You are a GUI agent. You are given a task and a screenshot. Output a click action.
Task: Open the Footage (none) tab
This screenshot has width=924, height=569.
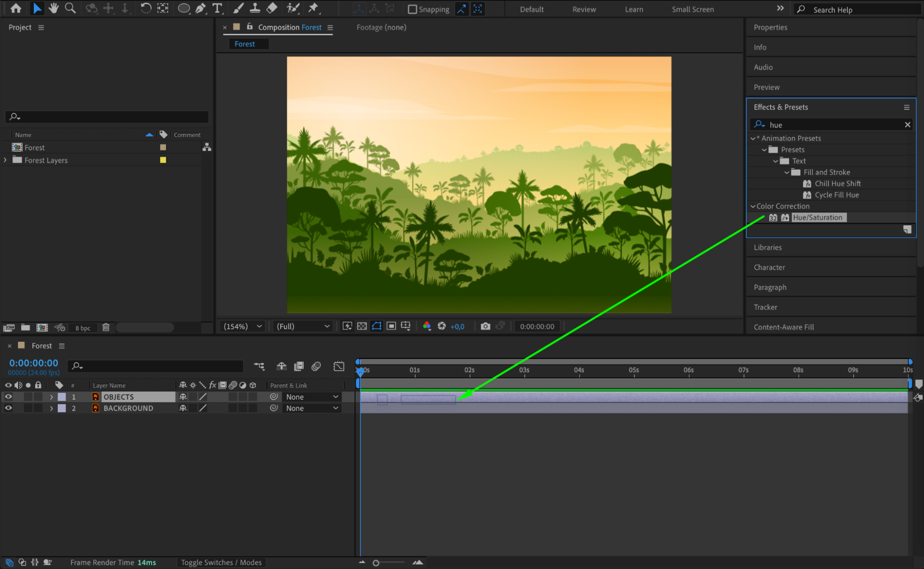[381, 27]
